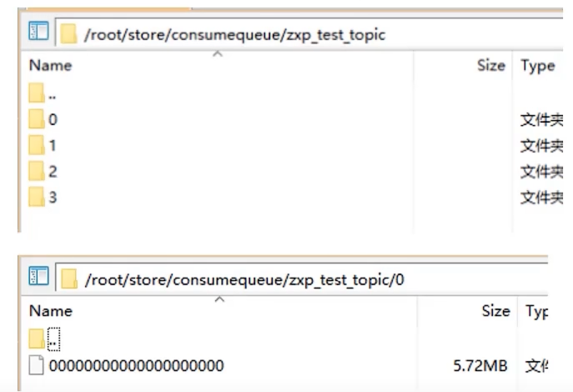Click the folder icon of row 2

coord(37,171)
